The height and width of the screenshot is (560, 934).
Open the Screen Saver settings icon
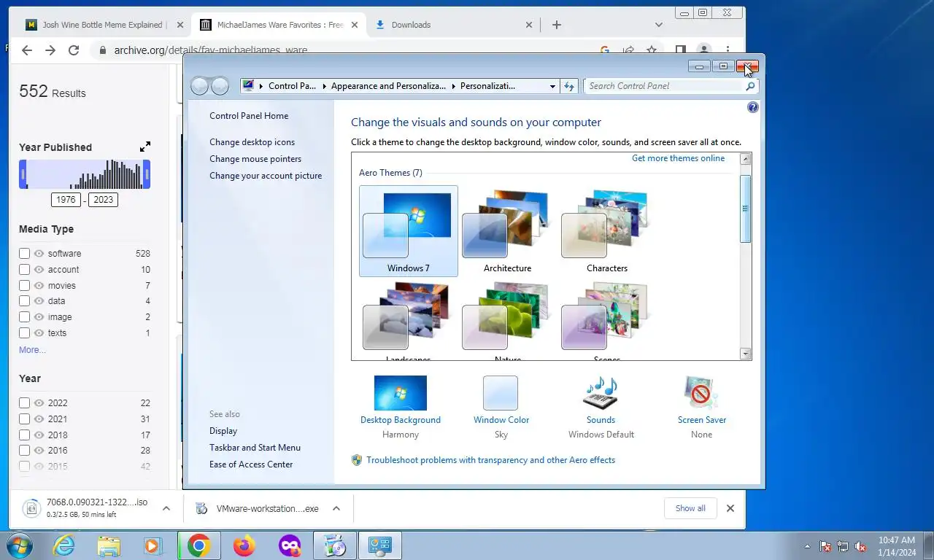coord(701,393)
